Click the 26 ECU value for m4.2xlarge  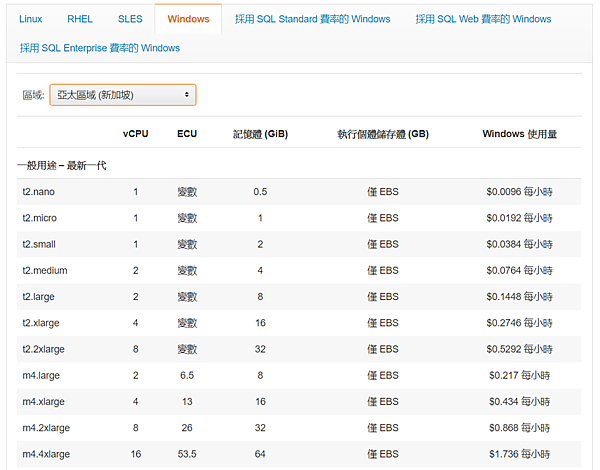(x=187, y=428)
